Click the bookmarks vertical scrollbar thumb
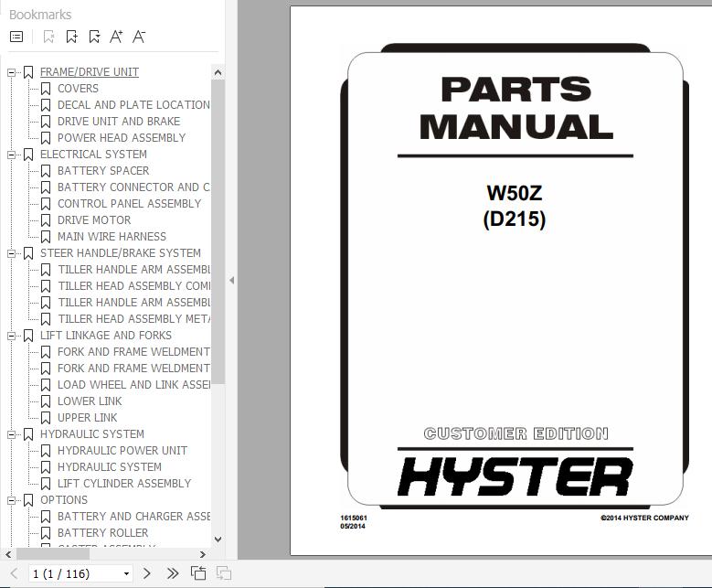This screenshot has width=712, height=588. [x=218, y=231]
